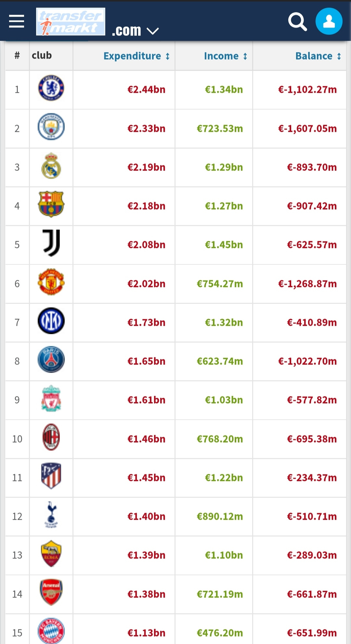Click the Transfermarkt logo
Image resolution: width=351 pixels, height=644 pixels.
click(x=71, y=22)
